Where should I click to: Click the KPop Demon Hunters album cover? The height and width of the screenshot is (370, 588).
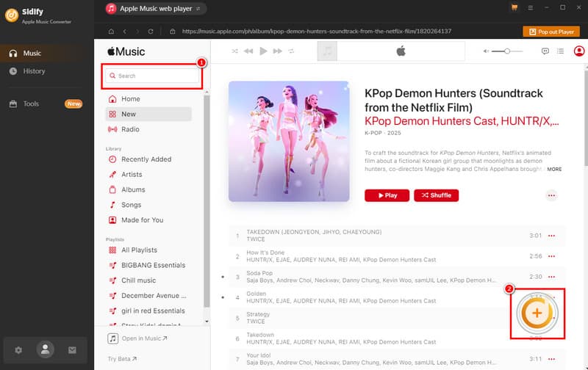(289, 141)
